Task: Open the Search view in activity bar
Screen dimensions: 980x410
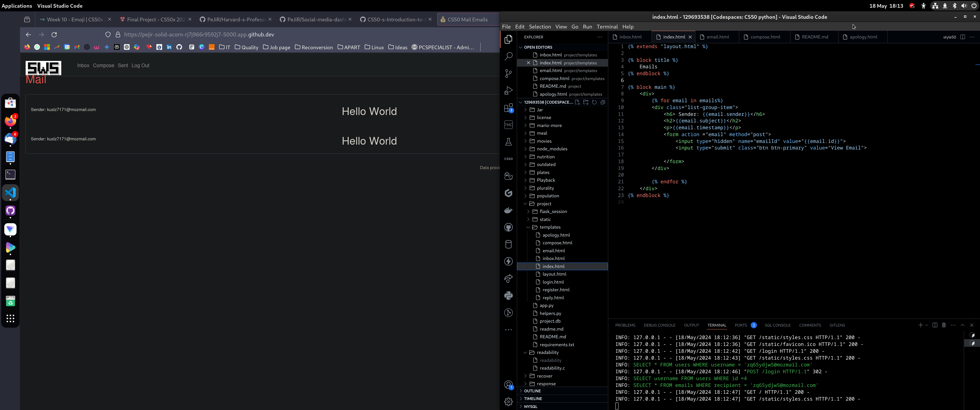Action: (508, 56)
